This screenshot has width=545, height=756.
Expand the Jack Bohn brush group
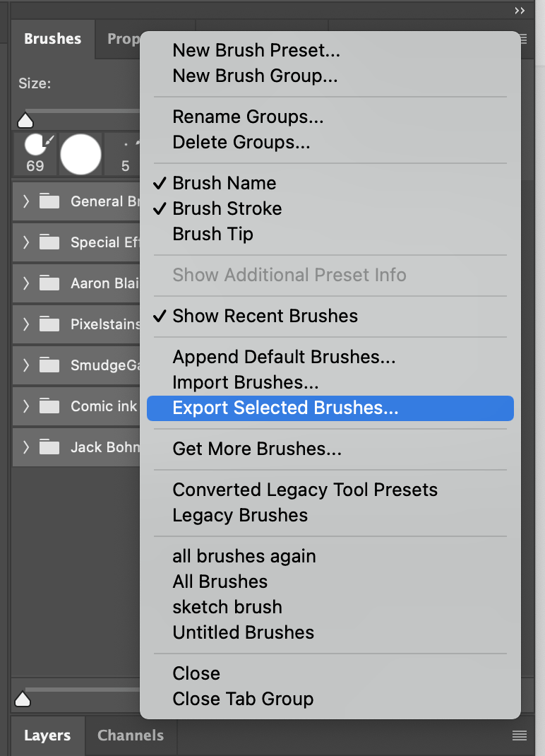pos(25,447)
